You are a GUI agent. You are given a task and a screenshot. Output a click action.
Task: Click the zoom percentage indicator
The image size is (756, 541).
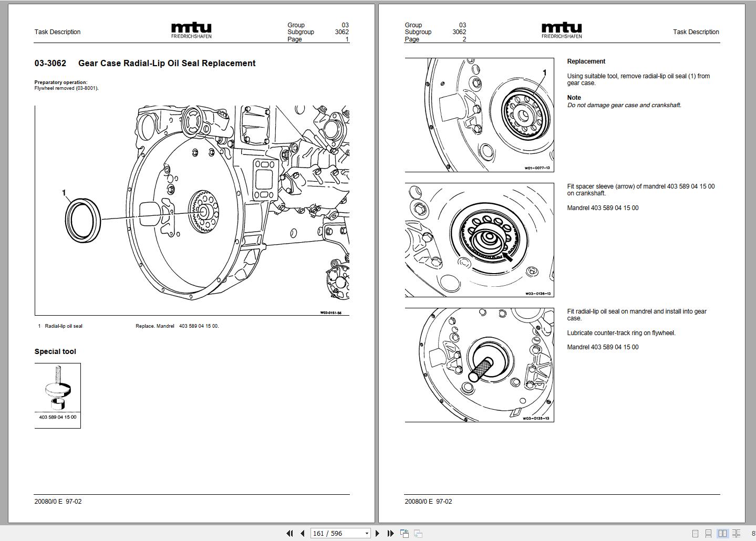754,533
